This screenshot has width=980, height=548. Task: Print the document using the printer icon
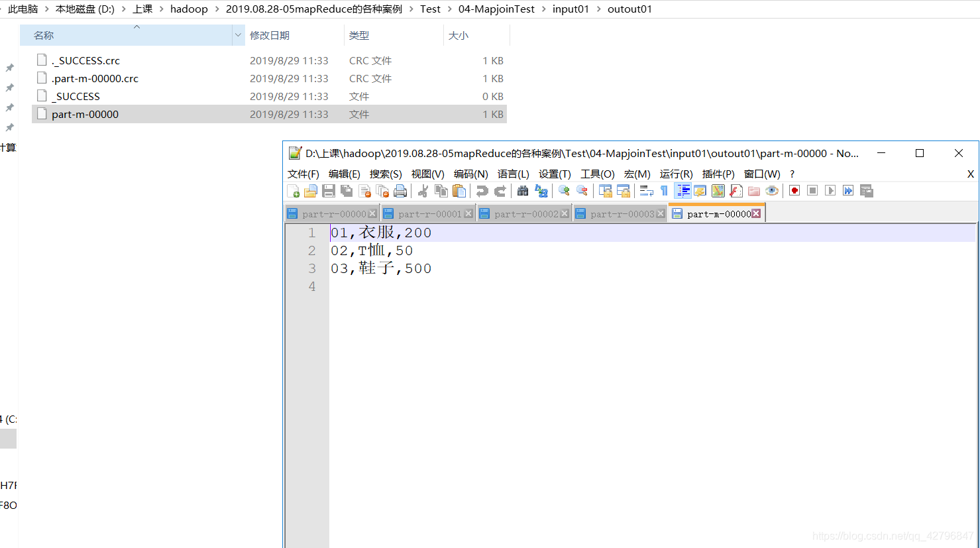[x=400, y=191]
